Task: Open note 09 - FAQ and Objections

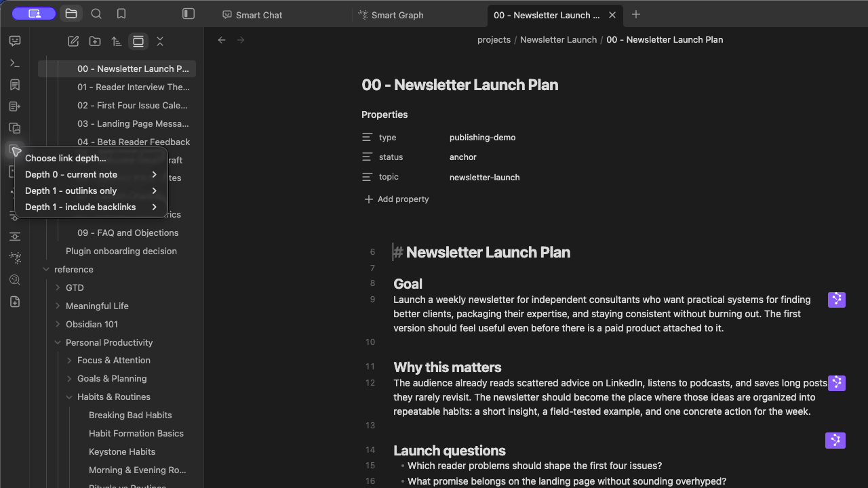Action: tap(127, 232)
